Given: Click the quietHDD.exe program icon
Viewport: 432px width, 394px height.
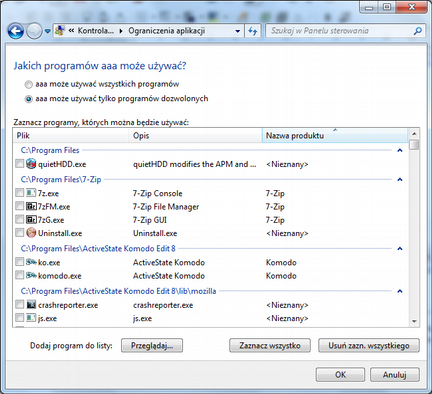Looking at the screenshot, I should coord(31,164).
